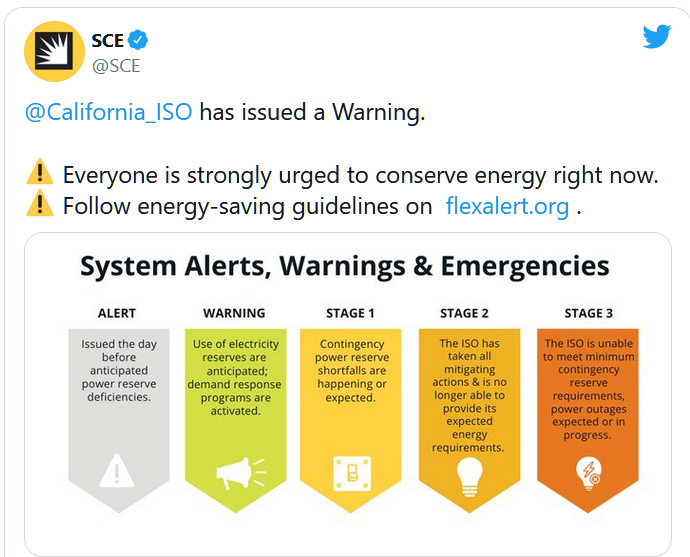Viewport: 690px width, 557px height.
Task: Open the @SCE handle
Action: click(x=116, y=66)
